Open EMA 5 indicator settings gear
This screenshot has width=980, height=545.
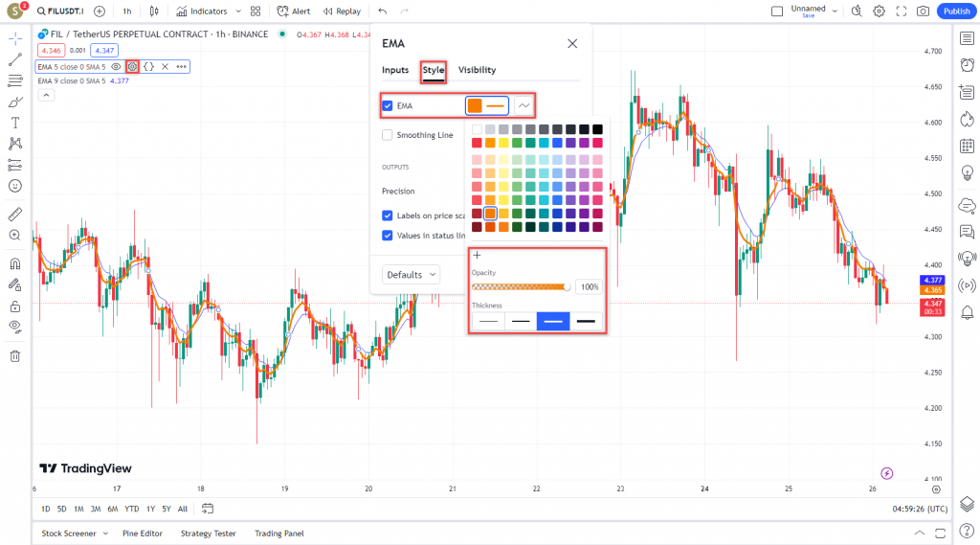tap(132, 66)
